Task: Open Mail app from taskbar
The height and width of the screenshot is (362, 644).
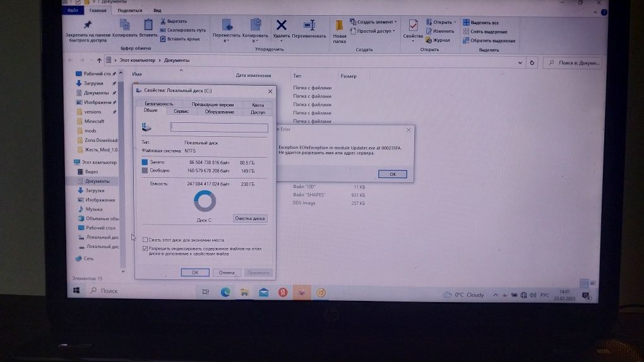Action: [264, 292]
